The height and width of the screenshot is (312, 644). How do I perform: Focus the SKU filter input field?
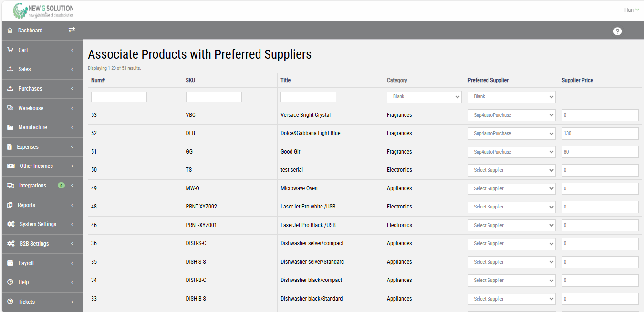click(x=214, y=97)
